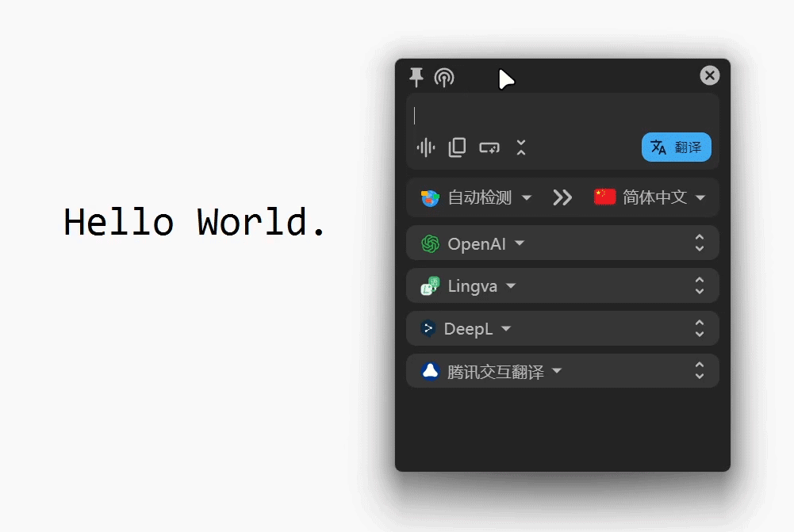Open the DeepL service dropdown
Image resolution: width=794 pixels, height=532 pixels.
(x=466, y=329)
